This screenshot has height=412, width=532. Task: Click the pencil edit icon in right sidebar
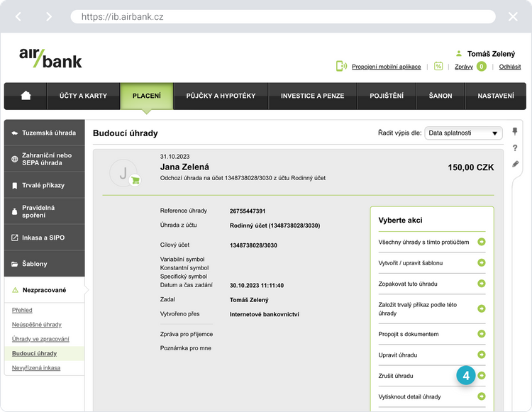tap(515, 164)
